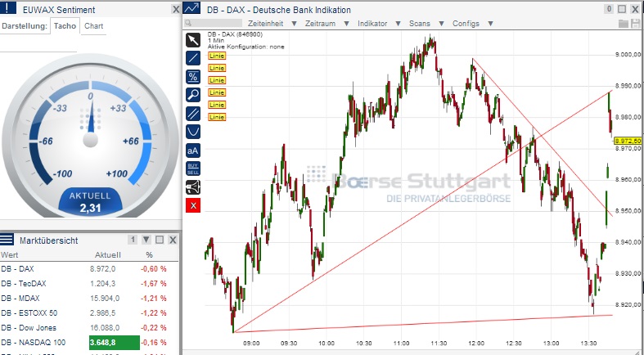Image resolution: width=644 pixels, height=355 pixels.
Task: Select the parabola curve drawing tool
Action: coord(193,132)
